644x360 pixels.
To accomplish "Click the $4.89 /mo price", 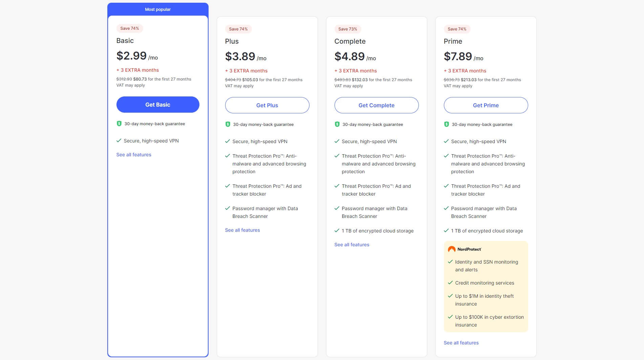I will [355, 57].
